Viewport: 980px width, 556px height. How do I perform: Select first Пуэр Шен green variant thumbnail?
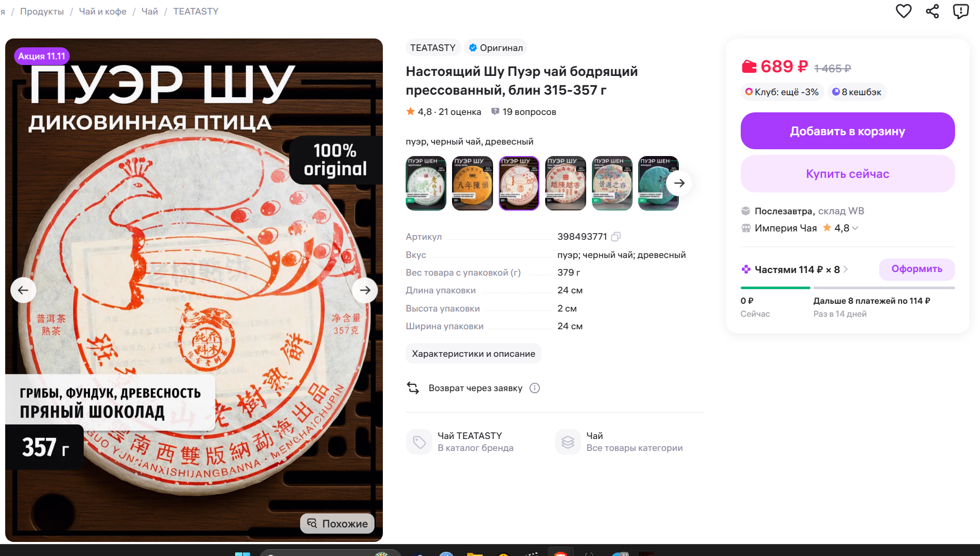point(426,183)
